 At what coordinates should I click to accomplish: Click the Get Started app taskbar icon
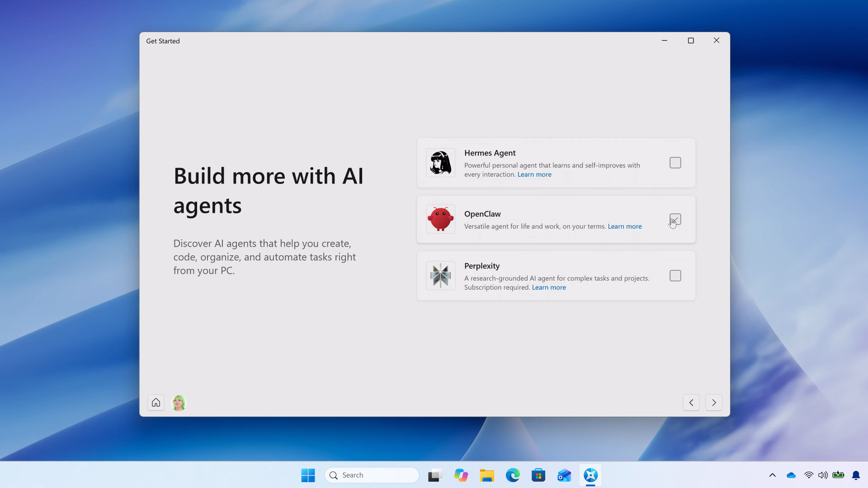tap(590, 475)
